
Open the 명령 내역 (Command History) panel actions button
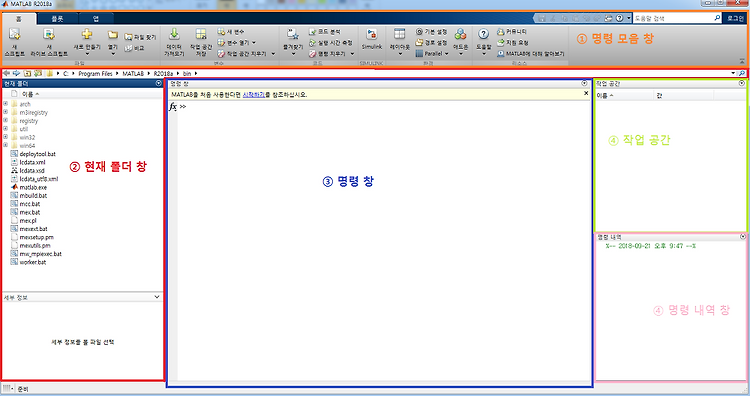point(742,237)
